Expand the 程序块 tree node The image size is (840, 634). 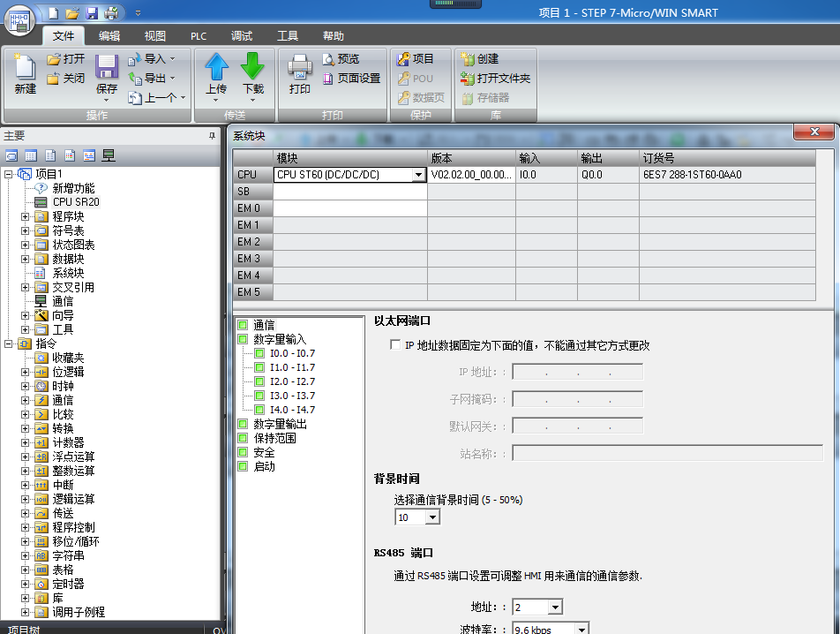tap(26, 216)
